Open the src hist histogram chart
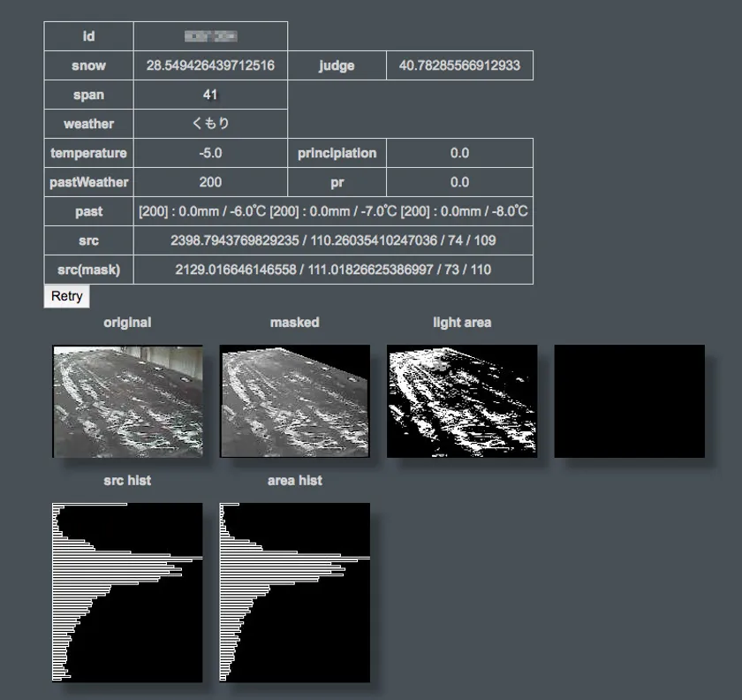 [x=128, y=592]
